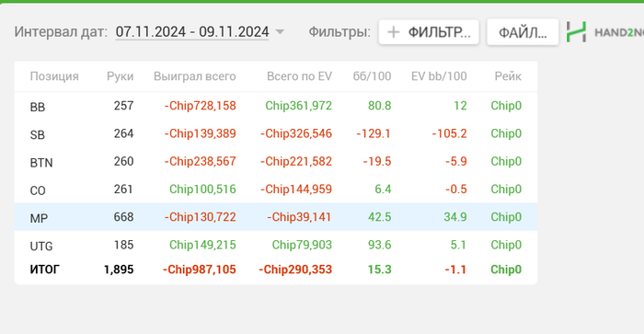Image resolution: width=644 pixels, height=334 pixels.
Task: Sort by бб/100 column header
Action: point(372,76)
